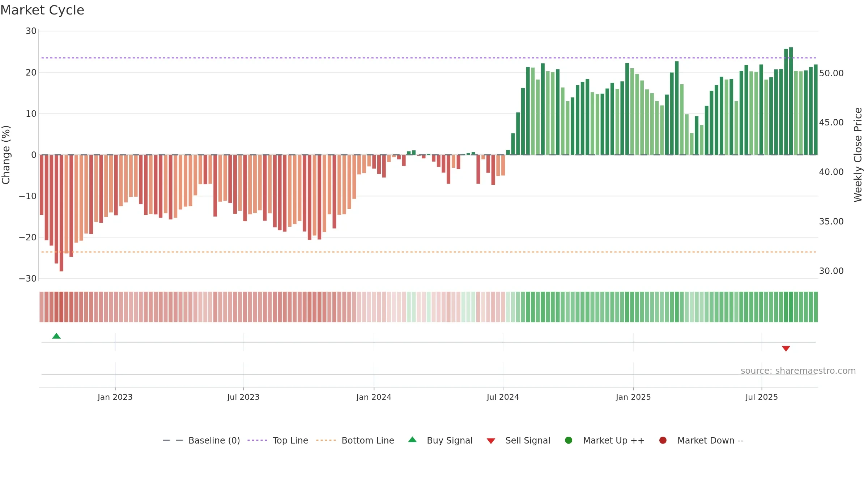Click the −10 change axis label
The image size is (868, 488).
tap(28, 196)
